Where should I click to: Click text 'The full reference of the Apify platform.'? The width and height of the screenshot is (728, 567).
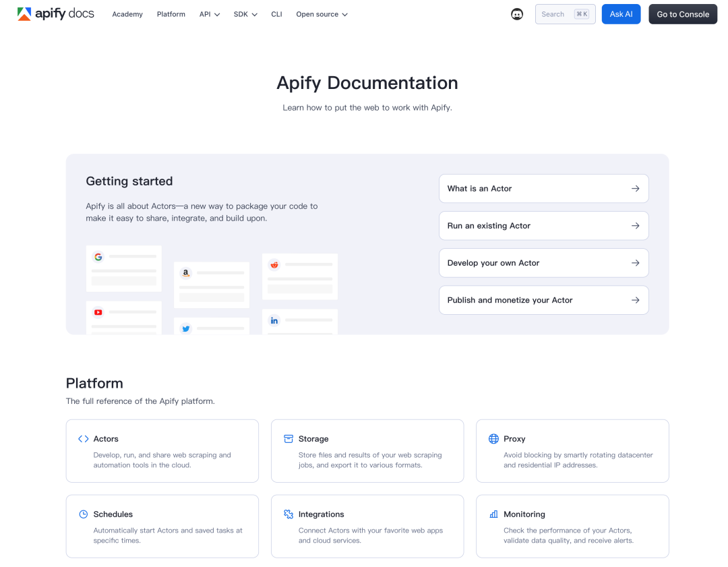click(140, 401)
